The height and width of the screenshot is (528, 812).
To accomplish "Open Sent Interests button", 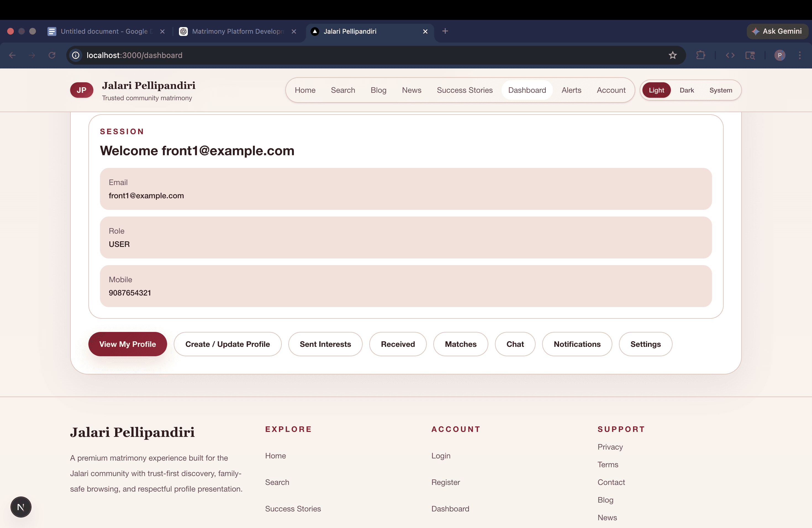I will click(x=325, y=344).
